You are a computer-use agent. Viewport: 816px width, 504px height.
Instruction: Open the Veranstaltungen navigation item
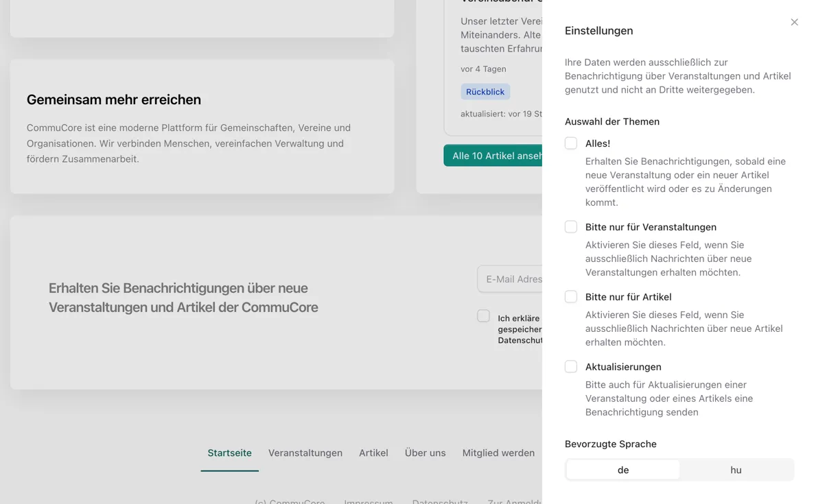click(305, 453)
